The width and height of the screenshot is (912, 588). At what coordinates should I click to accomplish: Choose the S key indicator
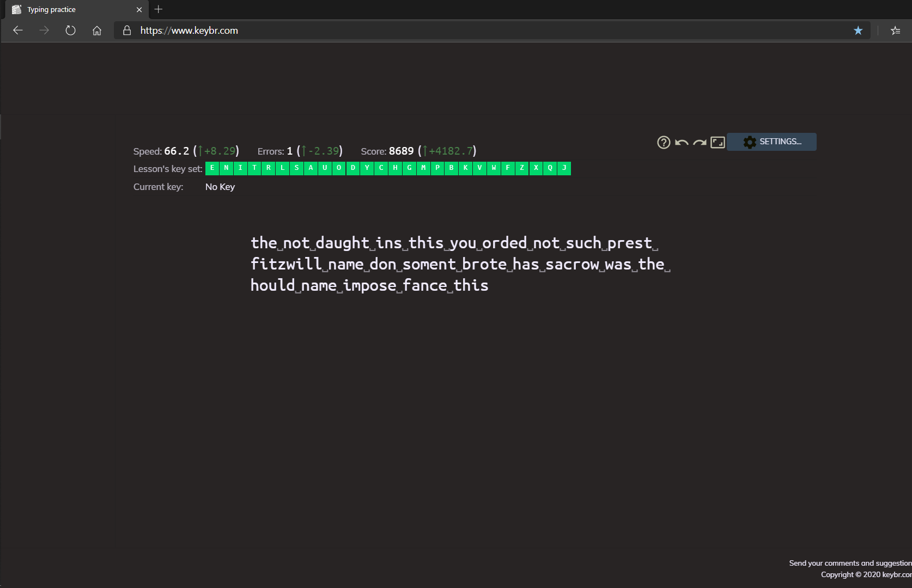point(297,168)
